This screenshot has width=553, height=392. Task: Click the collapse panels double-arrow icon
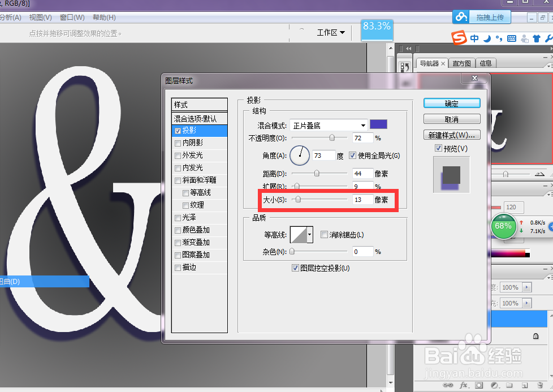click(x=408, y=48)
